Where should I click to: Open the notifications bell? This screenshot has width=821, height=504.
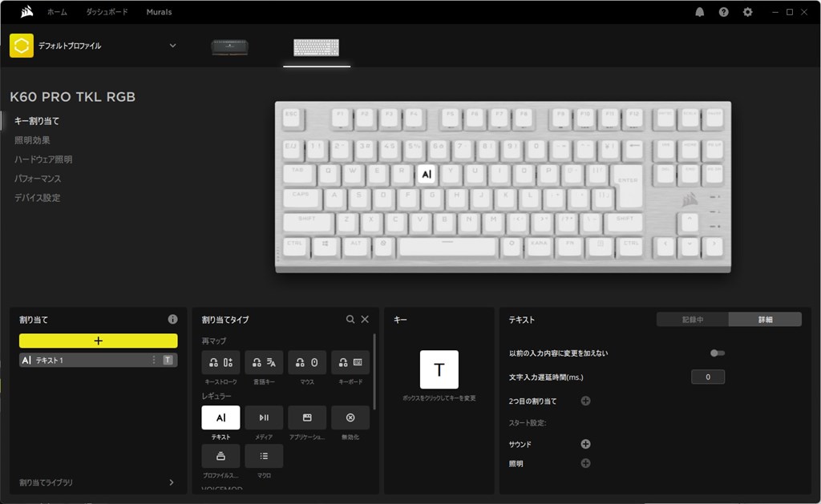(699, 12)
